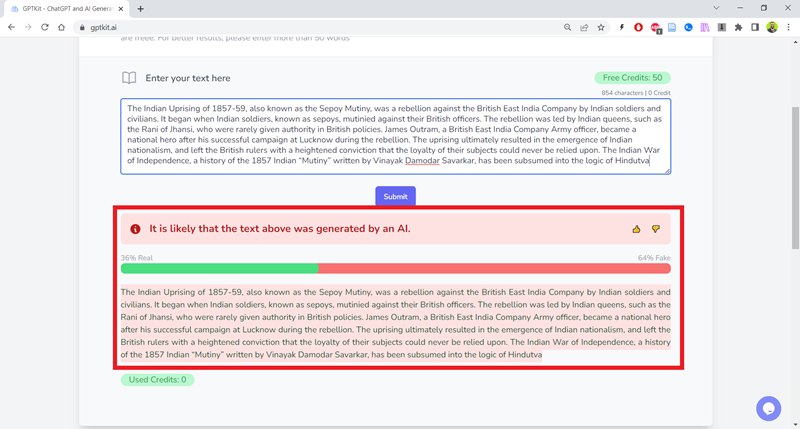Viewport: 800px width, 429px height.
Task: Give thumbs down on the result
Action: click(656, 229)
